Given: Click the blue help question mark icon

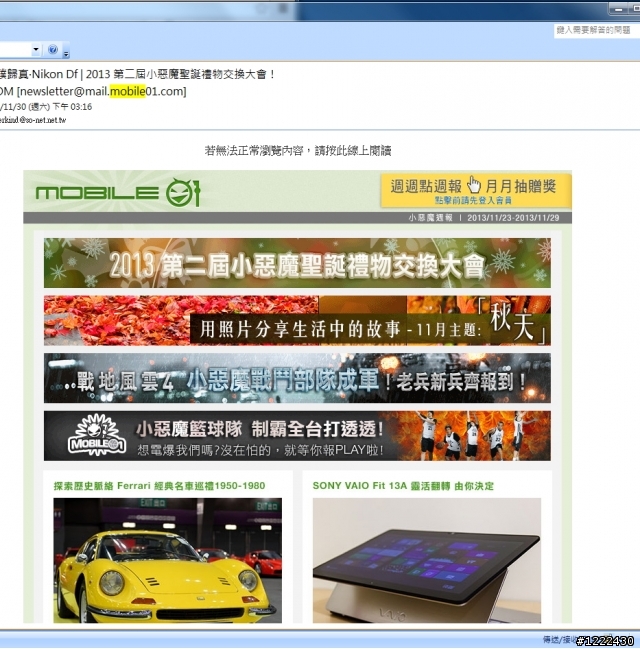Looking at the screenshot, I should [53, 50].
